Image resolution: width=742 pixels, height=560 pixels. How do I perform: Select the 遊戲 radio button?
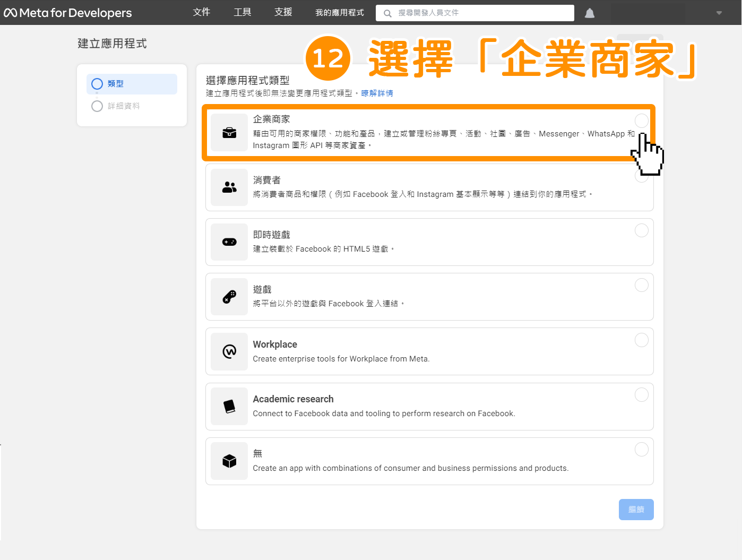click(642, 285)
